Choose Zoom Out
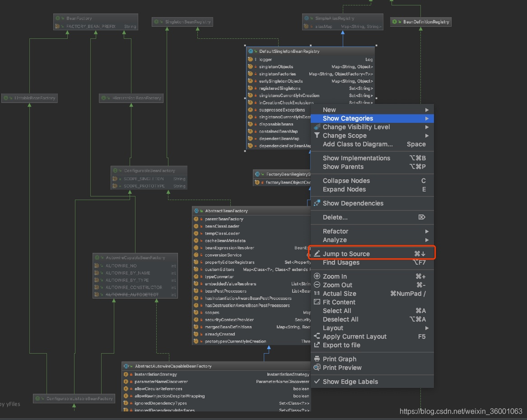 click(372, 285)
